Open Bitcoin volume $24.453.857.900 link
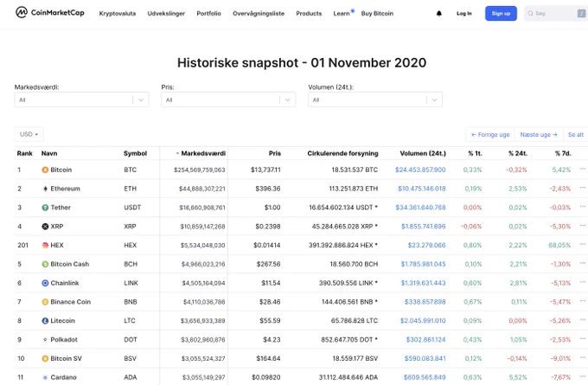 click(420, 170)
